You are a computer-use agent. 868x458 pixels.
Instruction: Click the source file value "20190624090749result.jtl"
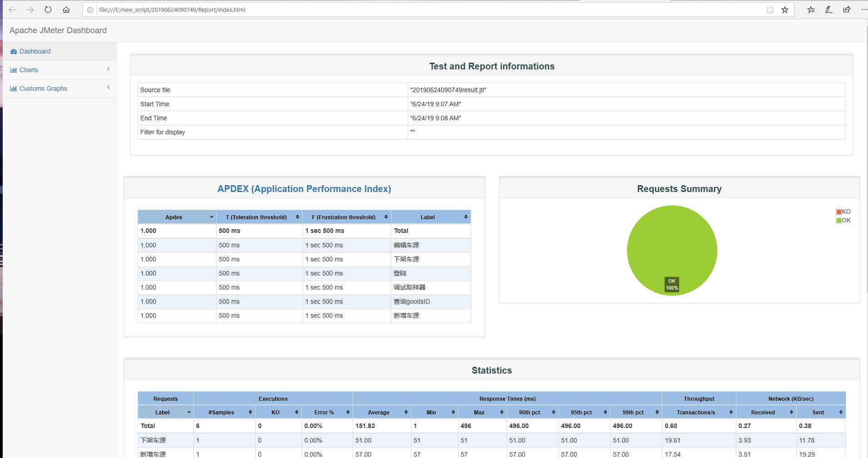[448, 90]
